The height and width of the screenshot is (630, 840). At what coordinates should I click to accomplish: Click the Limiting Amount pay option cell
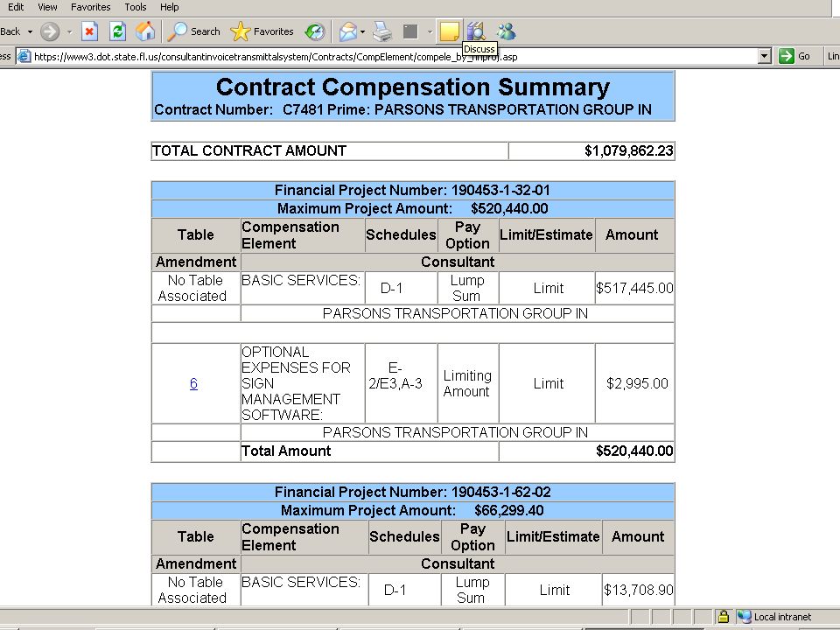(x=467, y=383)
